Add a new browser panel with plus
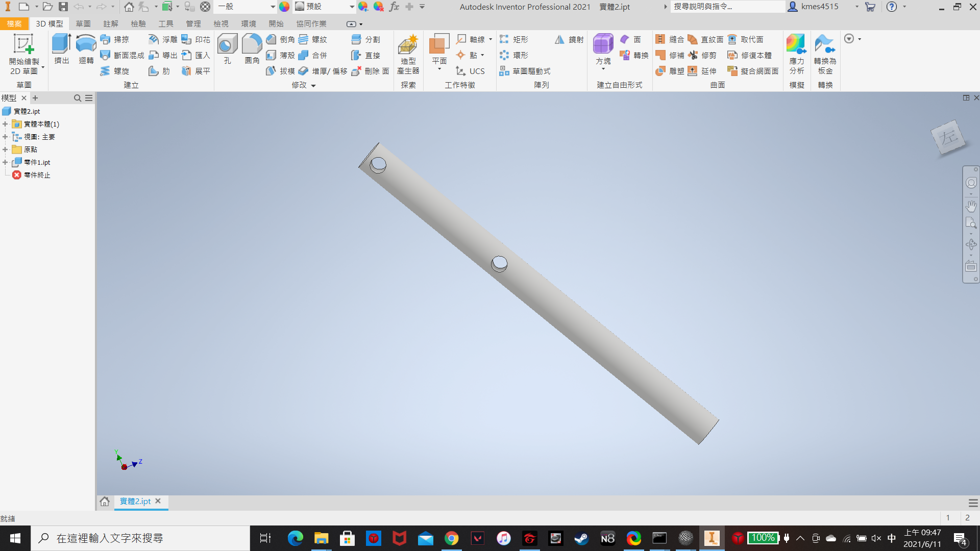The image size is (980, 551). coord(35,98)
